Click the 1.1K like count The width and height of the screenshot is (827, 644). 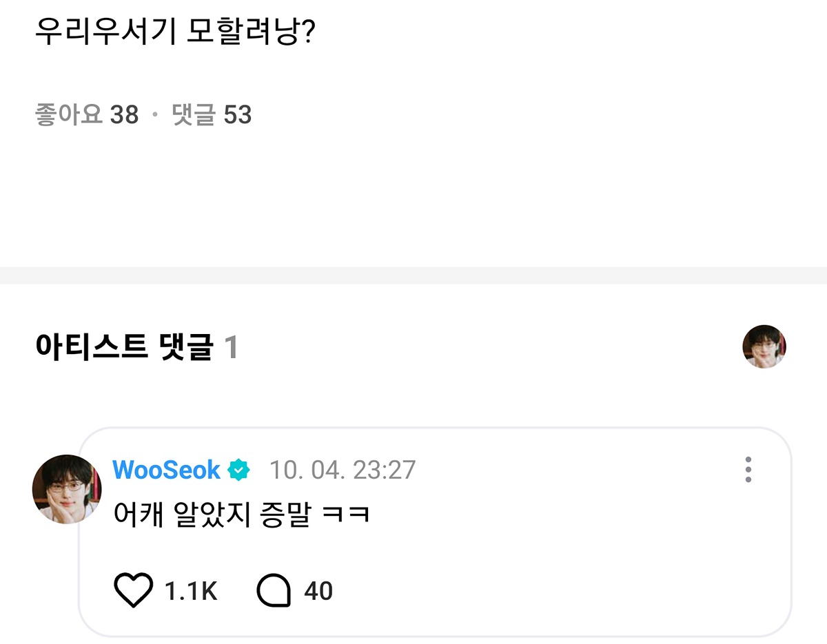coord(191,592)
